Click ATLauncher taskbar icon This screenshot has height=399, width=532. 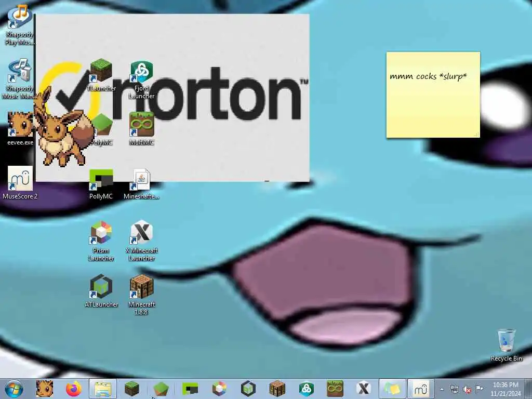(x=248, y=389)
